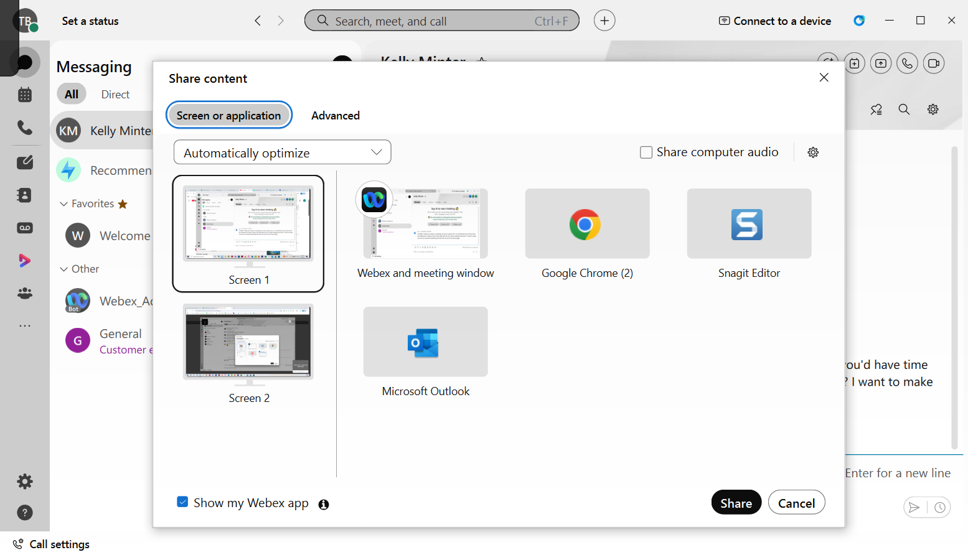Select the All messaging filter
This screenshot has width=968, height=560.
tap(72, 95)
